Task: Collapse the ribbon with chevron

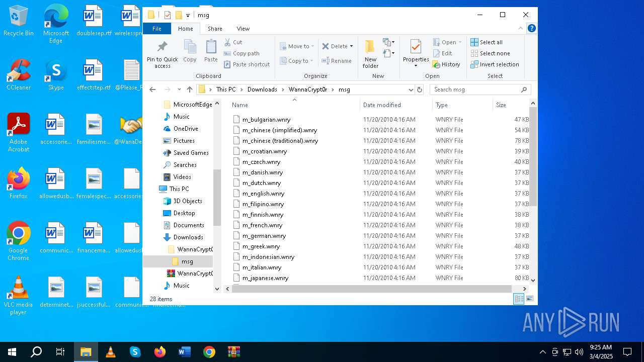Action: coord(521,29)
